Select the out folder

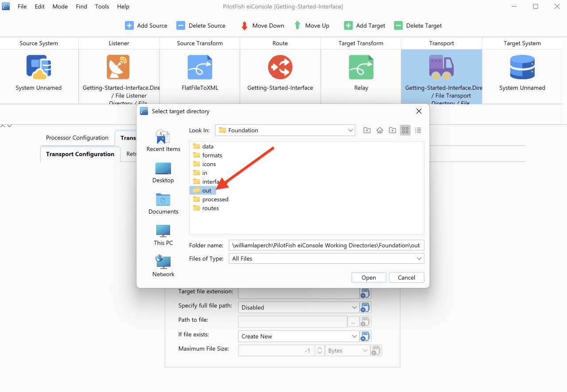[x=203, y=191]
